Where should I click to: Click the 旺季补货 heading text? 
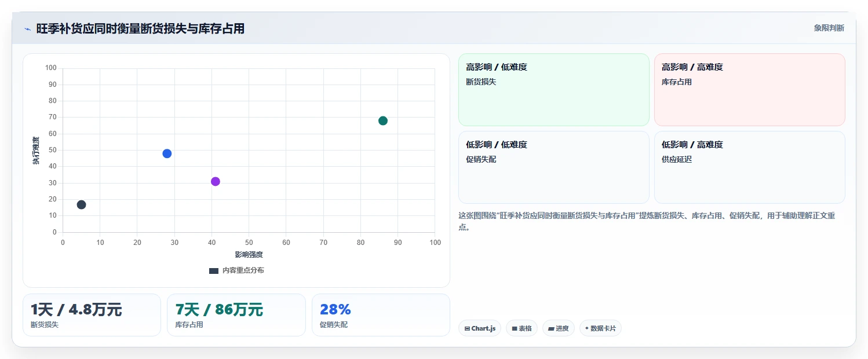pyautogui.click(x=140, y=28)
